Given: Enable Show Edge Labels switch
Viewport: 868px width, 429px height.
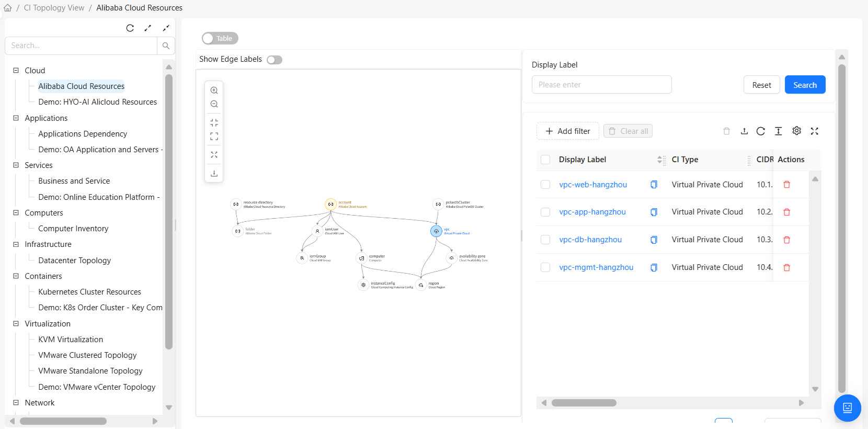Looking at the screenshot, I should pyautogui.click(x=275, y=60).
